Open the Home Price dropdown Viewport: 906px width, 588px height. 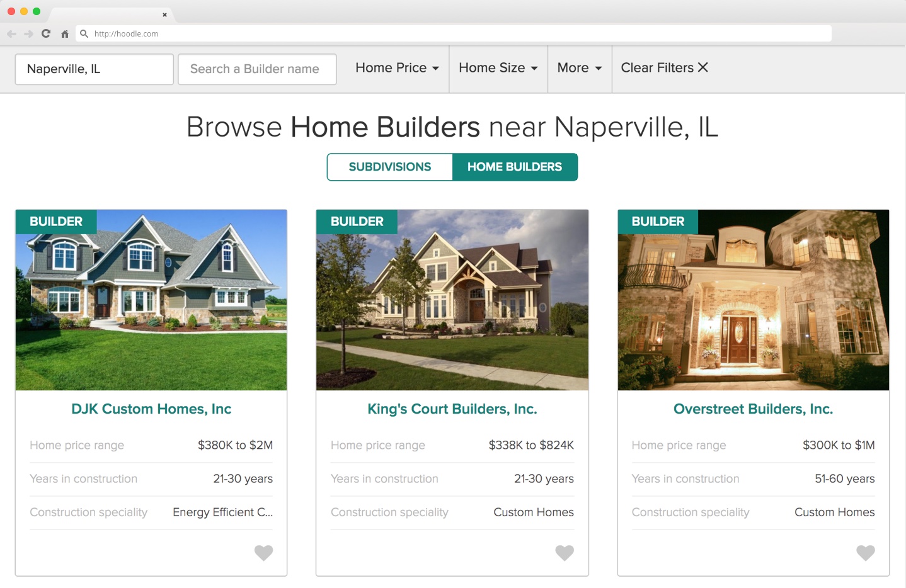tap(397, 68)
